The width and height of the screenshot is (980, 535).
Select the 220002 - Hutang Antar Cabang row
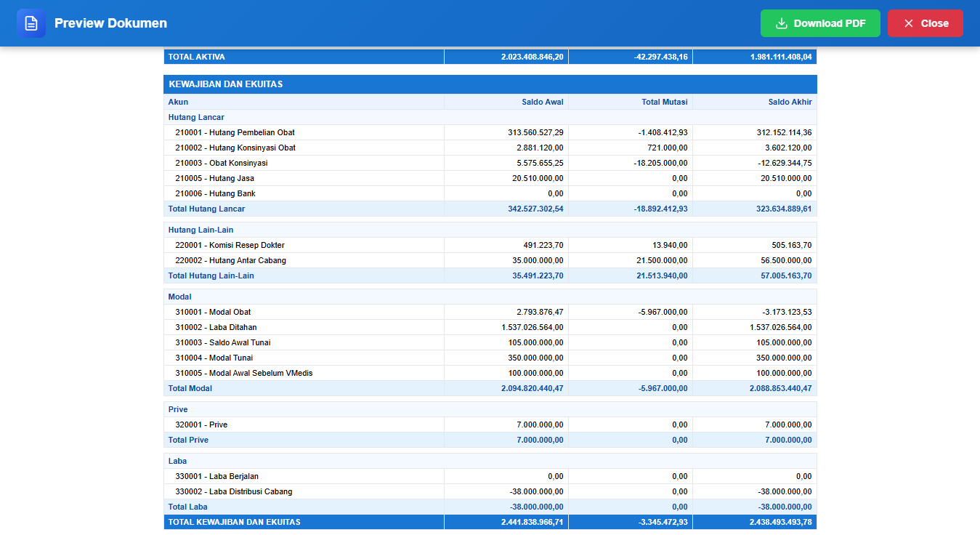pos(490,260)
